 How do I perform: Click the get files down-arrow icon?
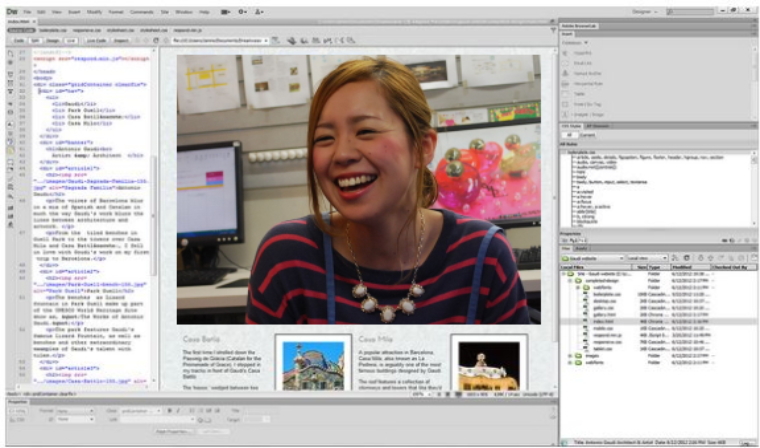coord(700,258)
